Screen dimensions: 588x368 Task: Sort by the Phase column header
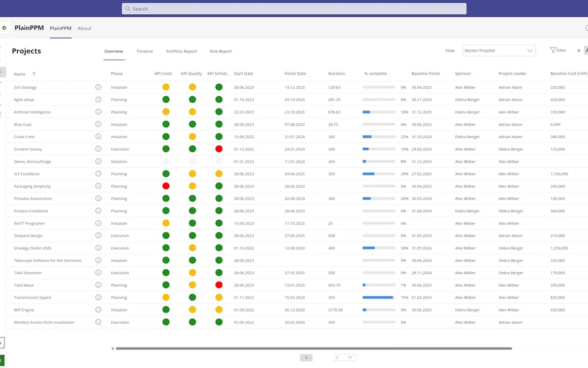click(117, 74)
